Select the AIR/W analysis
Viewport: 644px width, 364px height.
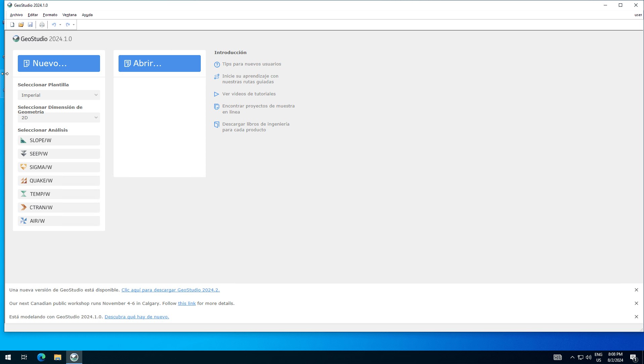tap(59, 221)
